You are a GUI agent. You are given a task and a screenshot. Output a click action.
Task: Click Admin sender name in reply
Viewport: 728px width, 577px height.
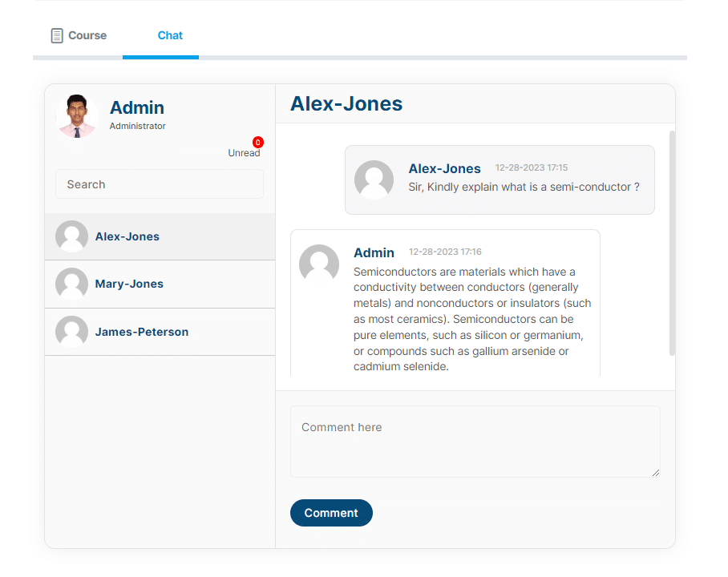(374, 252)
